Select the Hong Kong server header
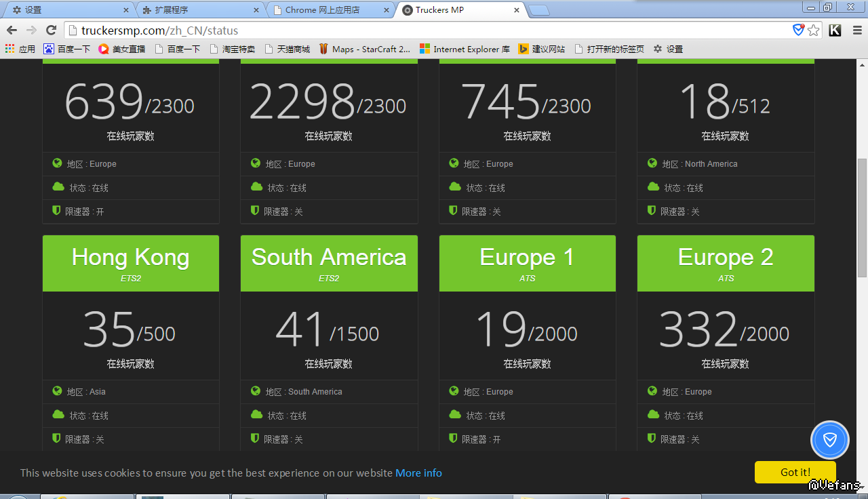The height and width of the screenshot is (499, 868). tap(131, 263)
